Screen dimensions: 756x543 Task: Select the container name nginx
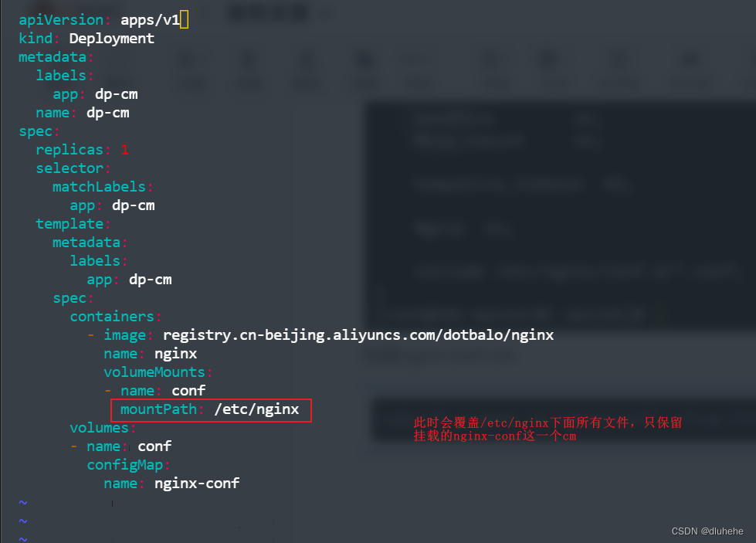point(175,353)
